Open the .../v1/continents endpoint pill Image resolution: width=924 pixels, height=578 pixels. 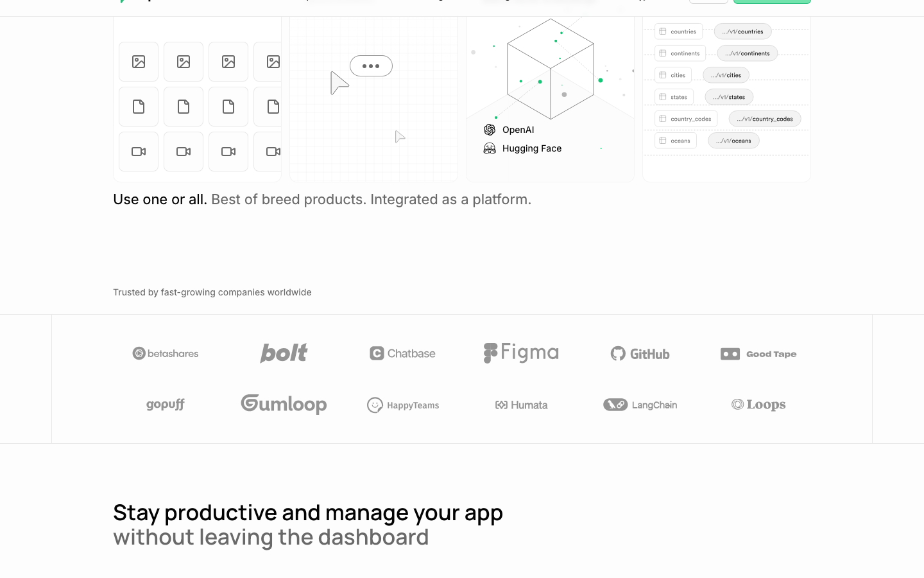pos(748,53)
